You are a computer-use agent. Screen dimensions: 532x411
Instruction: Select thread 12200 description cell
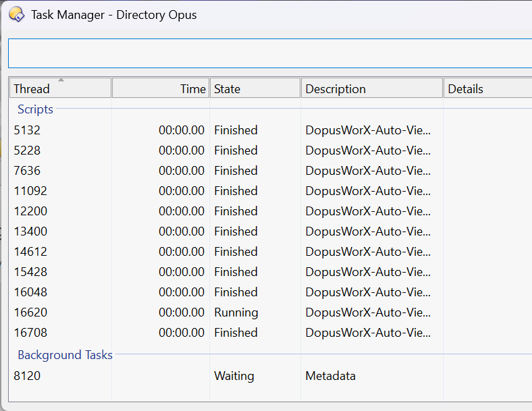(x=368, y=211)
